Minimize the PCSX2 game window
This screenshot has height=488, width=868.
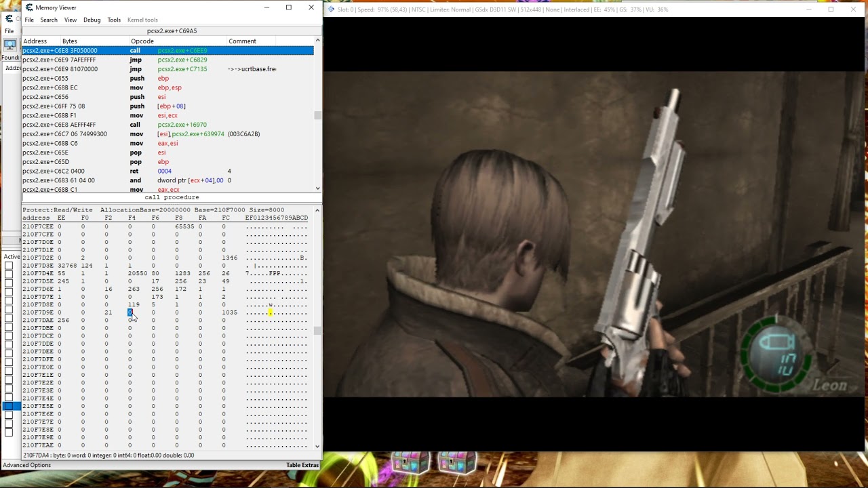pos(809,9)
